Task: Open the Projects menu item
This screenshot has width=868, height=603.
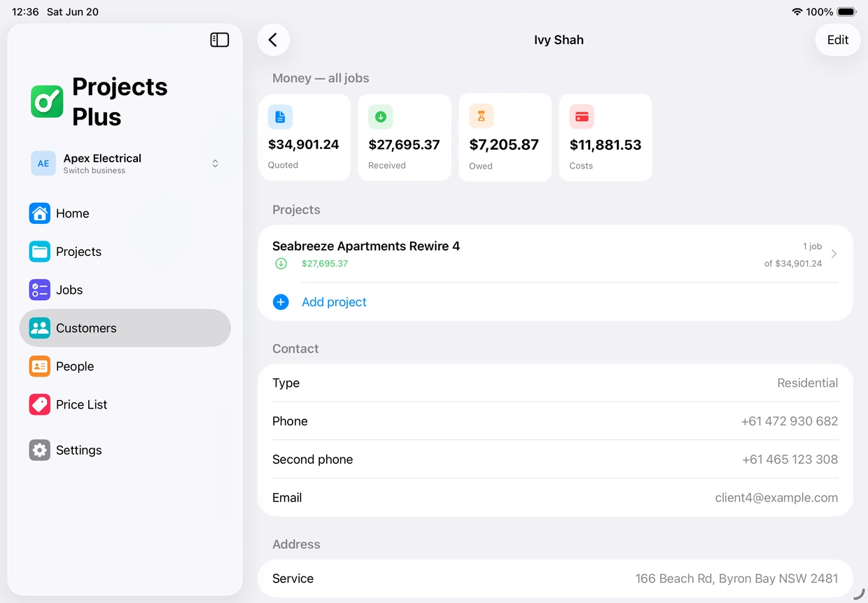Action: pos(125,252)
